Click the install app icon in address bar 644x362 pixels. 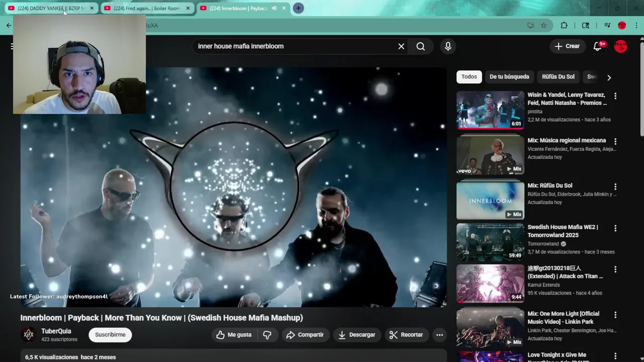[x=530, y=25]
